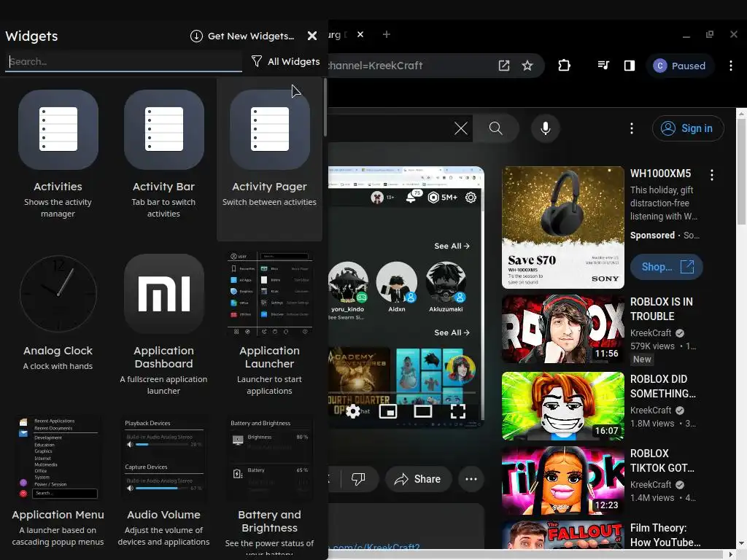Open ROBLOX DID SOMETHING video thumbnail
Image resolution: width=747 pixels, height=560 pixels.
(x=563, y=405)
